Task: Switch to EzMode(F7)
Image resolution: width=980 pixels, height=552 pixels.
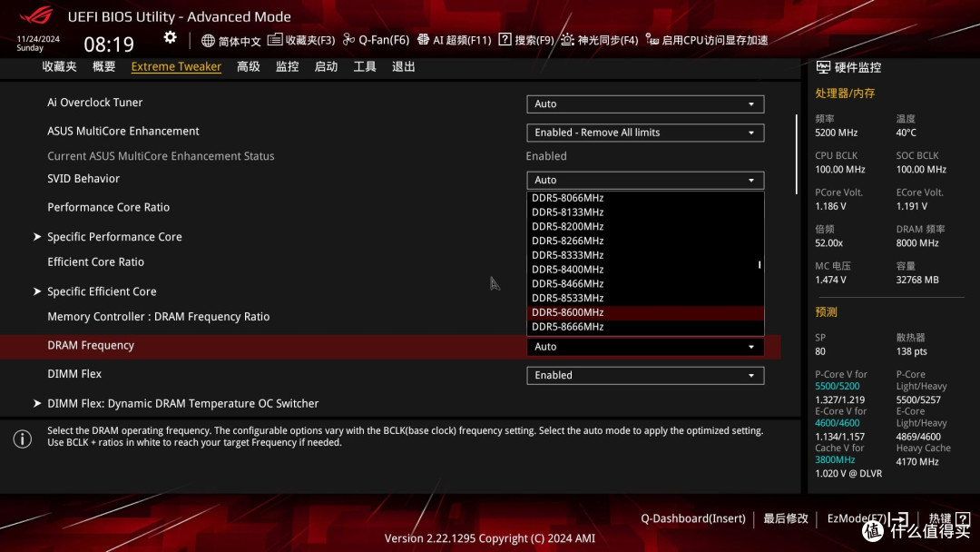Action: coord(867,518)
